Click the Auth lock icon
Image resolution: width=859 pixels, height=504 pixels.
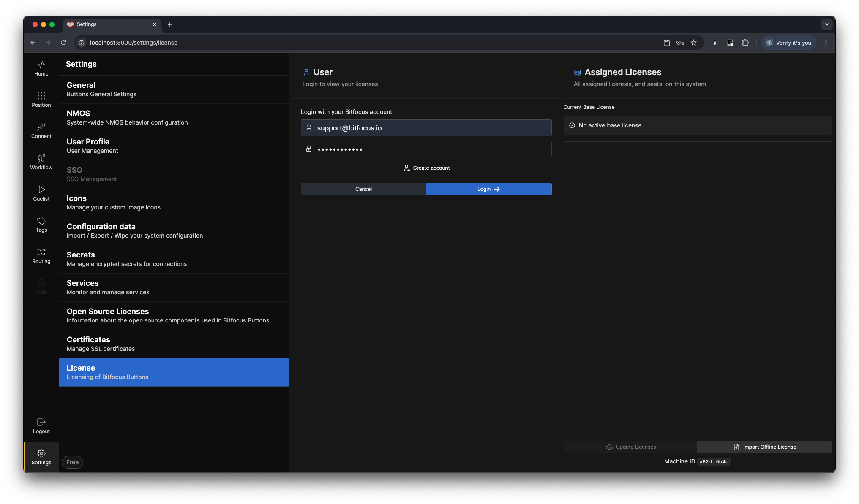(x=41, y=283)
